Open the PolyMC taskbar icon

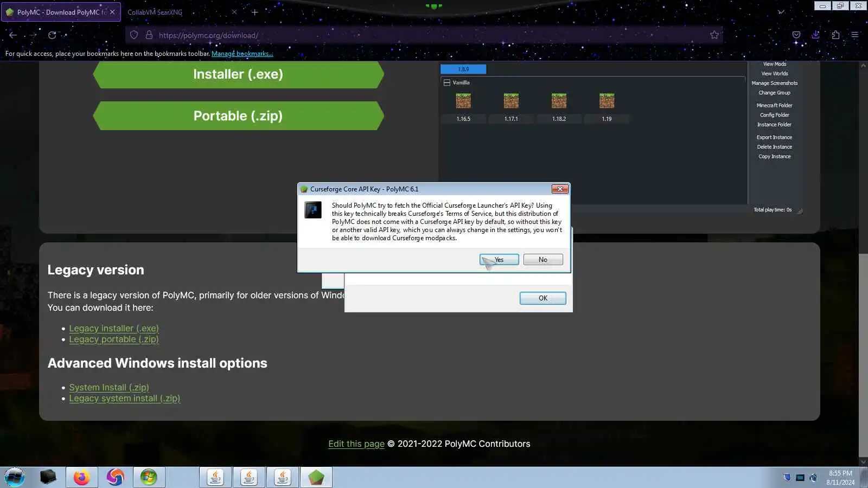click(x=316, y=477)
